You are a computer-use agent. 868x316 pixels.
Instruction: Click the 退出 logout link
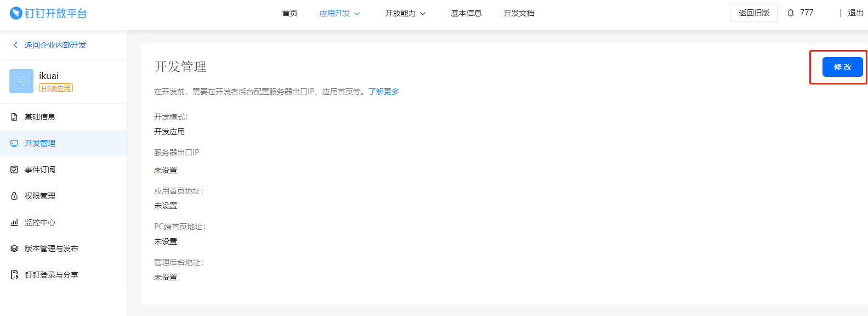point(855,13)
